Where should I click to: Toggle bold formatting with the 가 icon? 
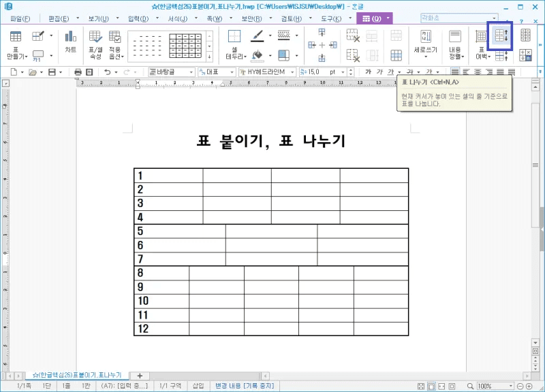coord(368,71)
